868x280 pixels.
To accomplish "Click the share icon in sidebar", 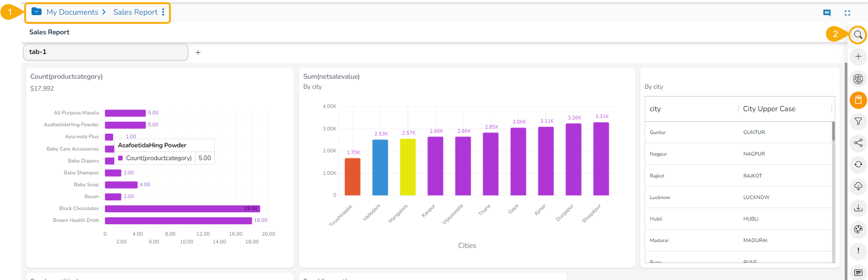I will coord(858,143).
